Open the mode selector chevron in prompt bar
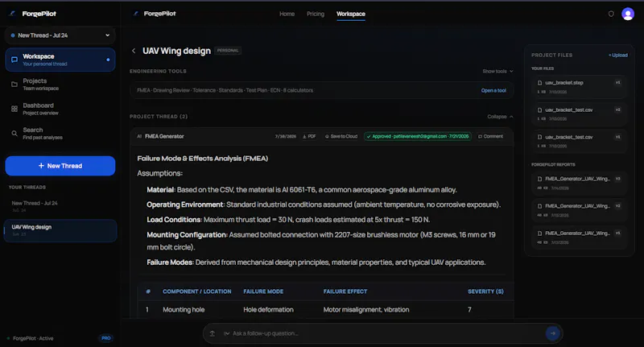Viewport: 644px width, 347px height. click(x=226, y=333)
